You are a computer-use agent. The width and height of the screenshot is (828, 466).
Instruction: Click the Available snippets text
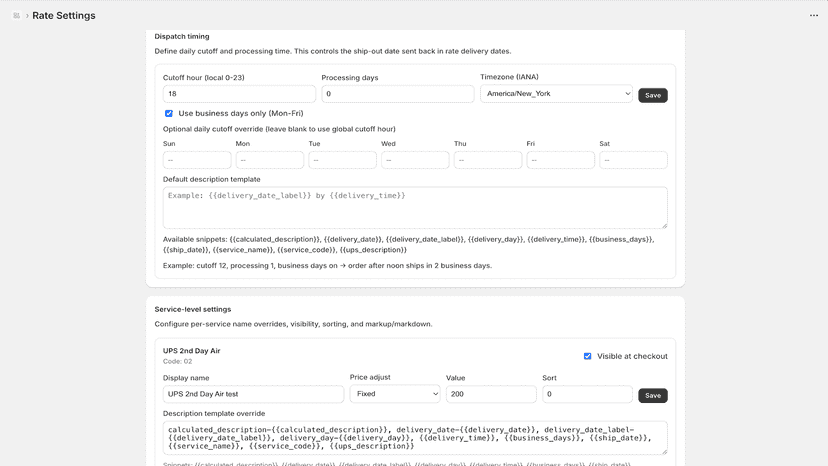(x=409, y=245)
